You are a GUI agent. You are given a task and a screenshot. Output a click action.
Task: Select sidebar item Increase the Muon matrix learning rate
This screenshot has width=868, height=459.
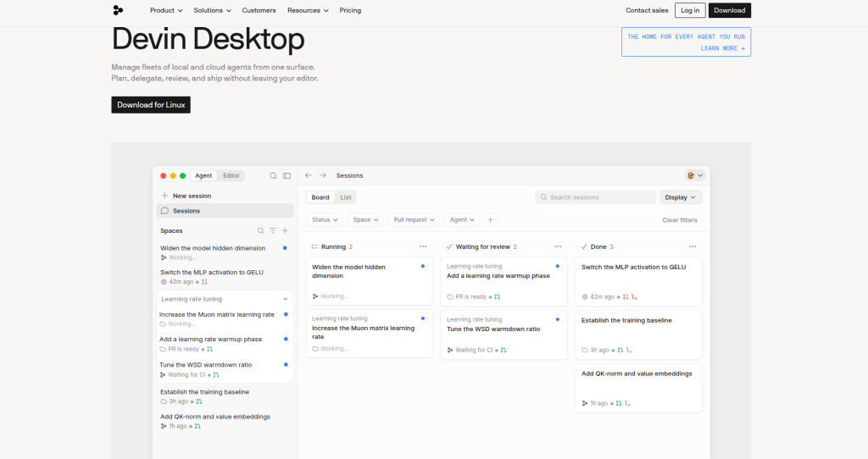(225, 319)
